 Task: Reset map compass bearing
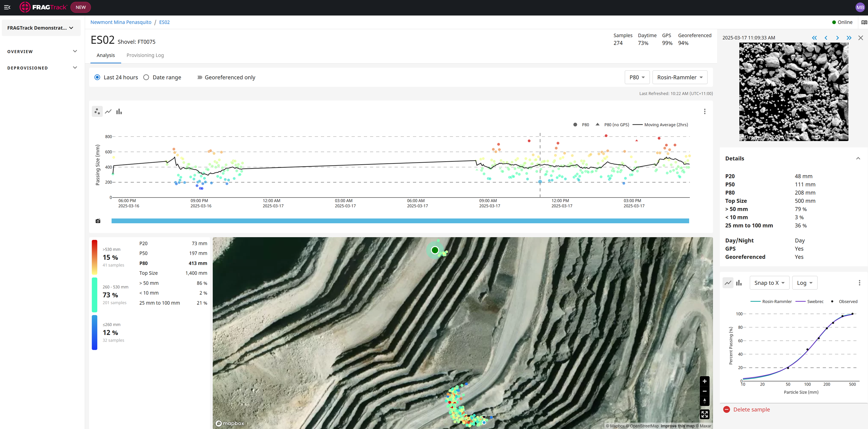point(704,401)
